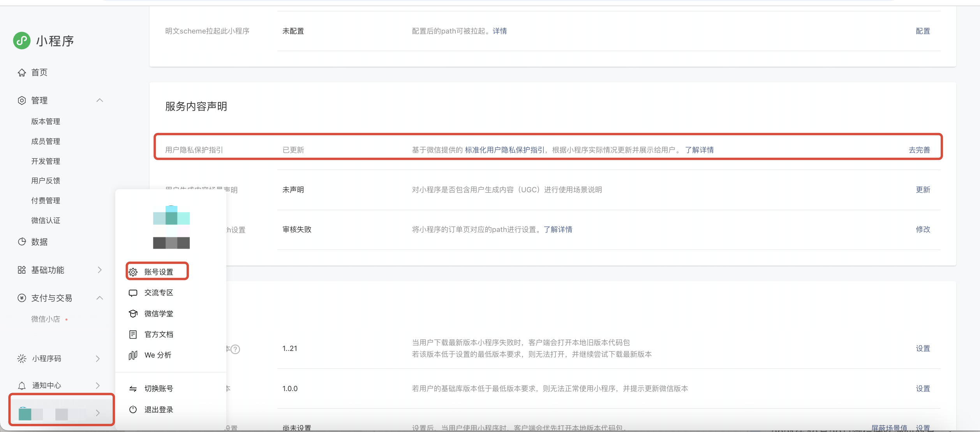Image resolution: width=980 pixels, height=432 pixels.
Task: Click the green Mini Program logo icon
Action: tap(22, 41)
